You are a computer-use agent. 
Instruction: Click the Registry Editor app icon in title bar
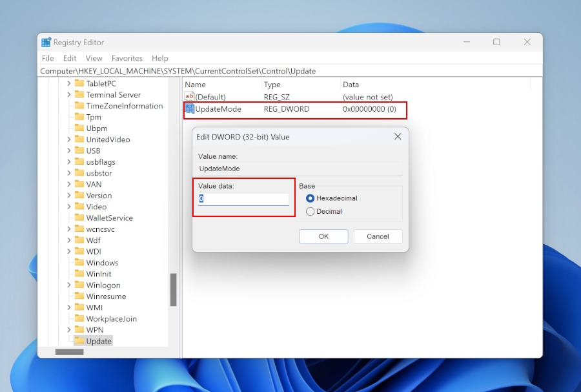point(46,43)
